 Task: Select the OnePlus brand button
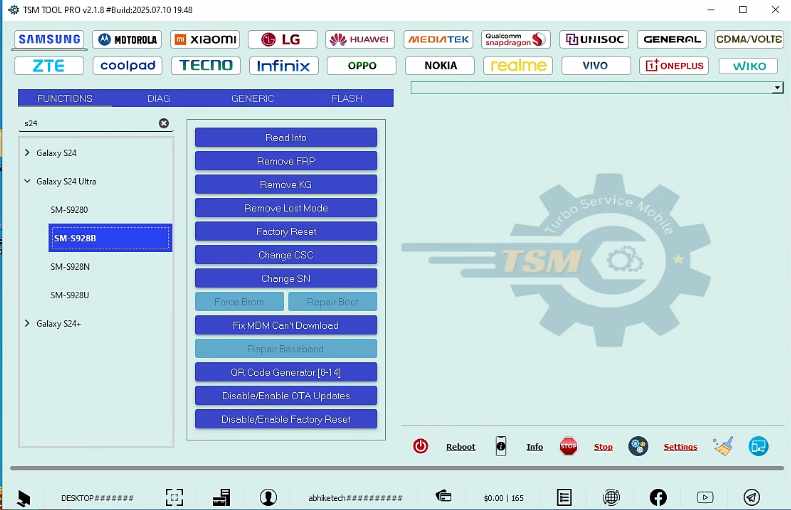(x=674, y=66)
